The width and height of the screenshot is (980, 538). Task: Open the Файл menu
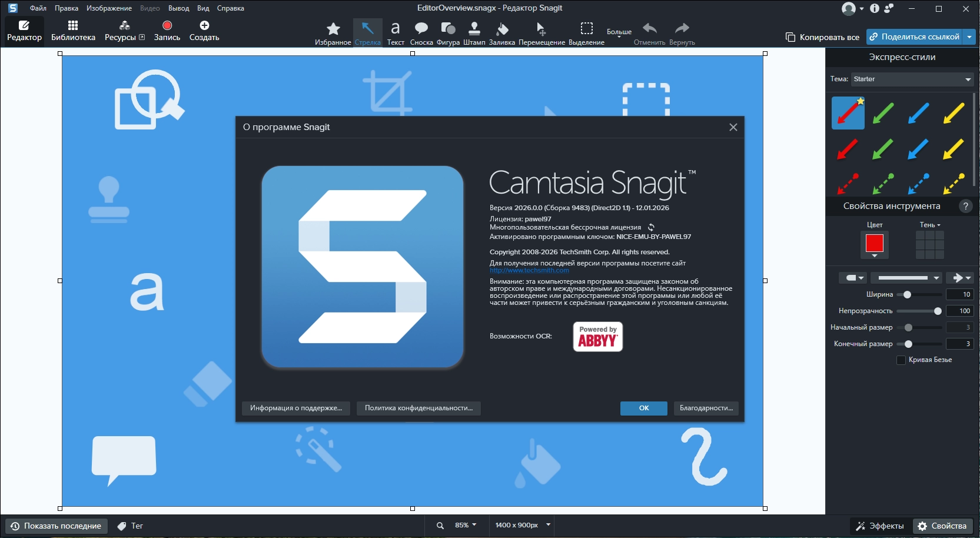point(38,8)
